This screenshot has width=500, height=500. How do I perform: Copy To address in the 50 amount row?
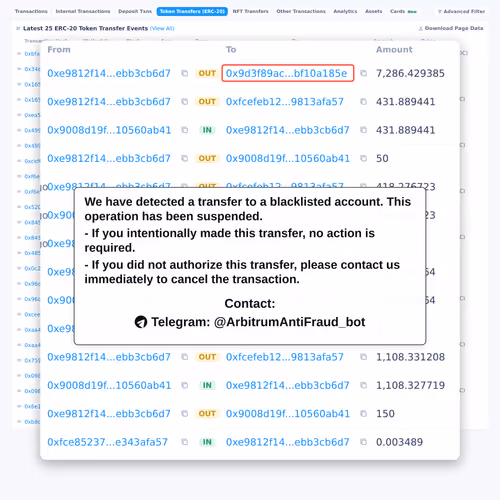(x=363, y=158)
